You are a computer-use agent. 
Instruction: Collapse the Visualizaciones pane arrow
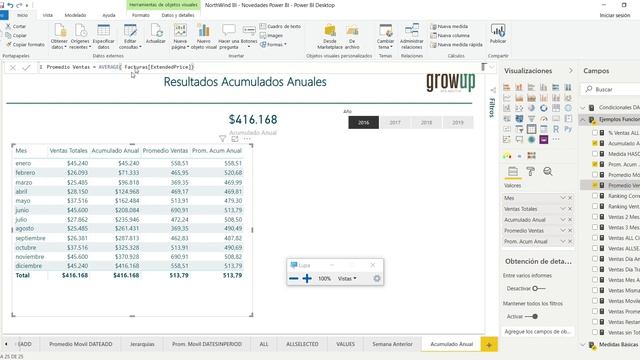point(571,71)
